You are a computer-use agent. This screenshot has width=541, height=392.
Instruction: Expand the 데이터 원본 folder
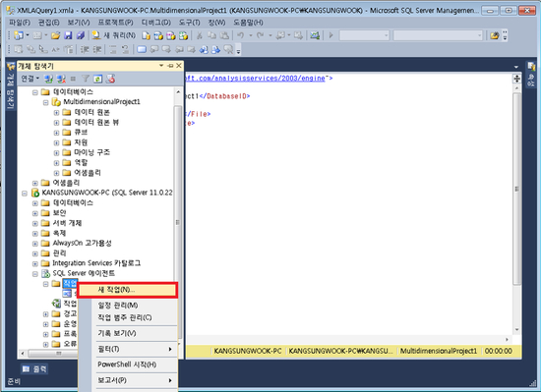point(57,113)
